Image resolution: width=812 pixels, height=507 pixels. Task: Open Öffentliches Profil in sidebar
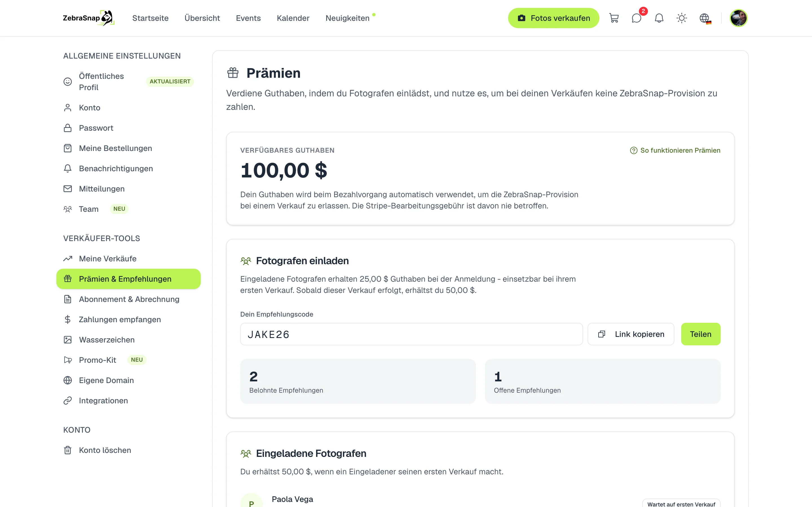[129, 82]
